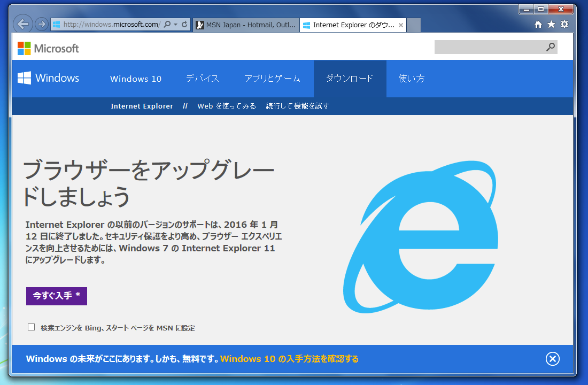Check the Bing and MSN default settings checkbox
Screen dimensions: 588x385
coord(32,327)
